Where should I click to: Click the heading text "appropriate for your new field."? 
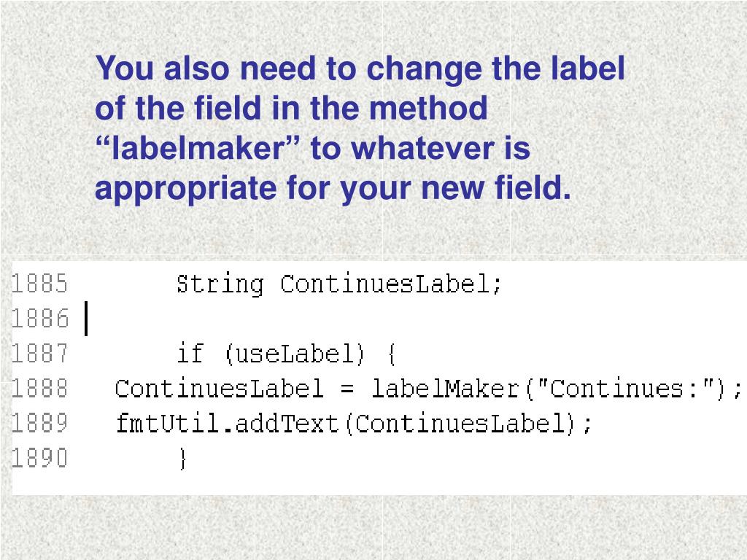pyautogui.click(x=333, y=188)
